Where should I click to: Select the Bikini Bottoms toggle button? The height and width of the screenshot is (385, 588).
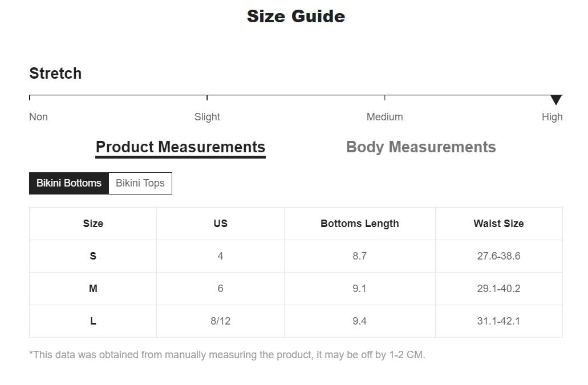coord(69,183)
